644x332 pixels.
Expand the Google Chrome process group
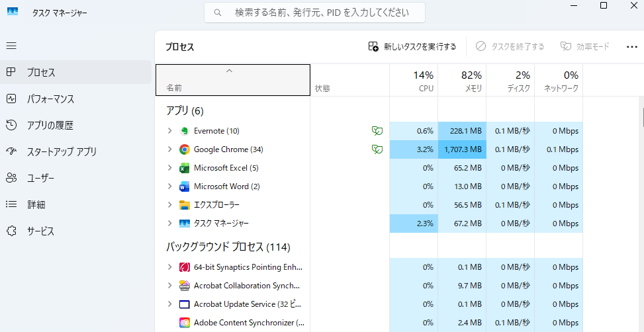(x=169, y=149)
